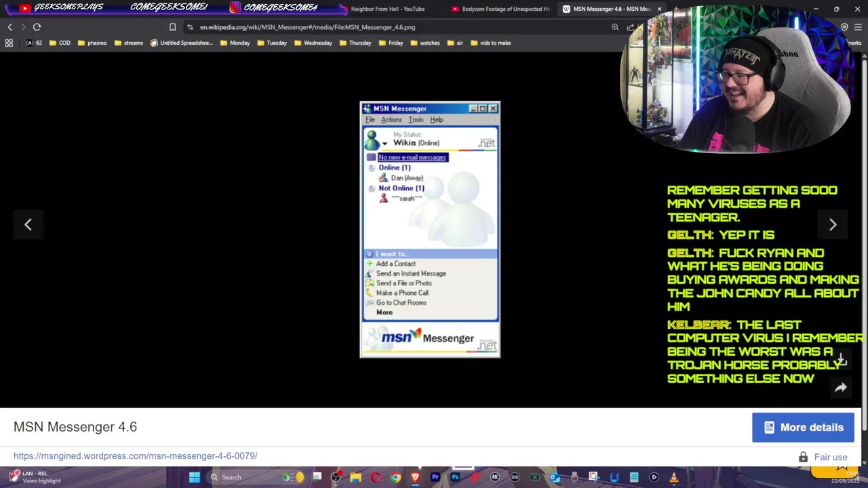The height and width of the screenshot is (488, 868).
Task: Open the Untitled Spreadsheet bookmark
Action: pos(181,43)
